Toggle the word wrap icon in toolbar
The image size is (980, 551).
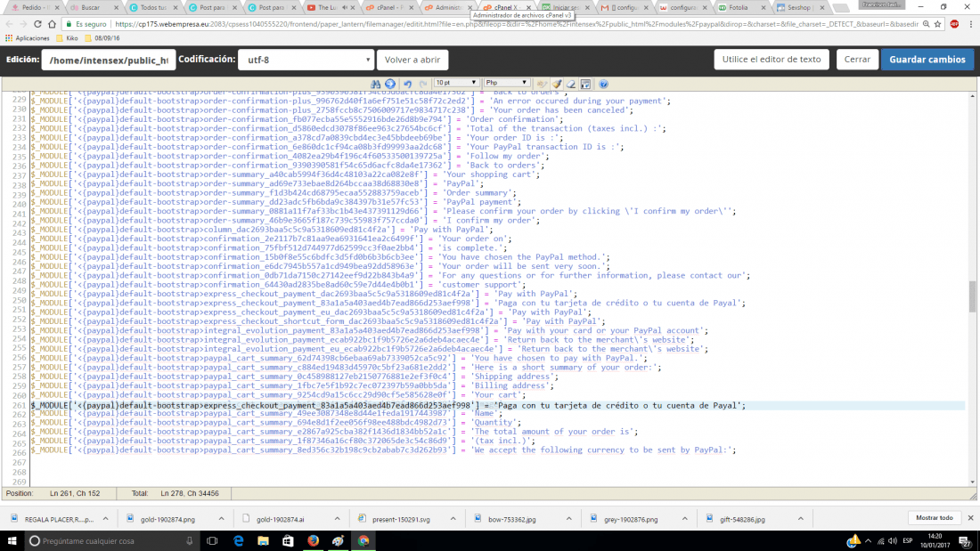pyautogui.click(x=585, y=84)
